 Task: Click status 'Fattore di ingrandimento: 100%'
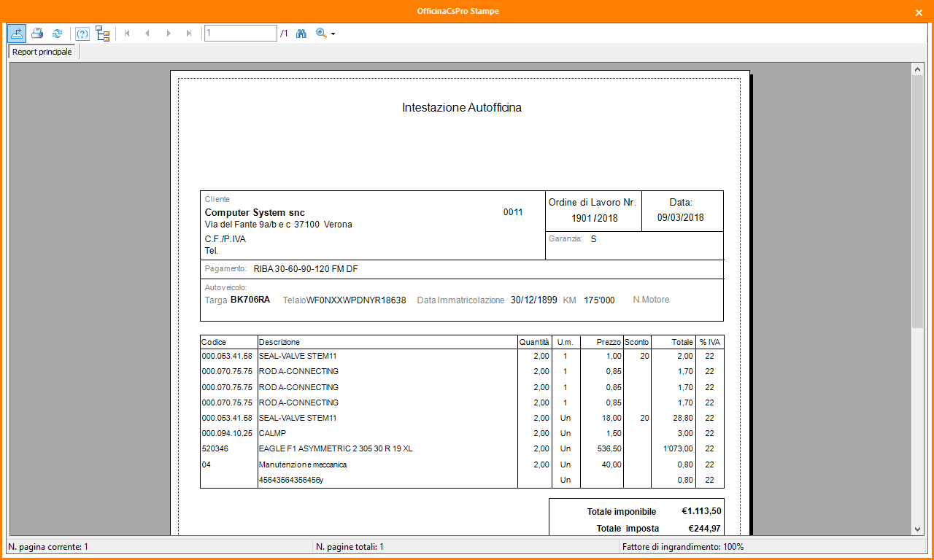pos(683,546)
